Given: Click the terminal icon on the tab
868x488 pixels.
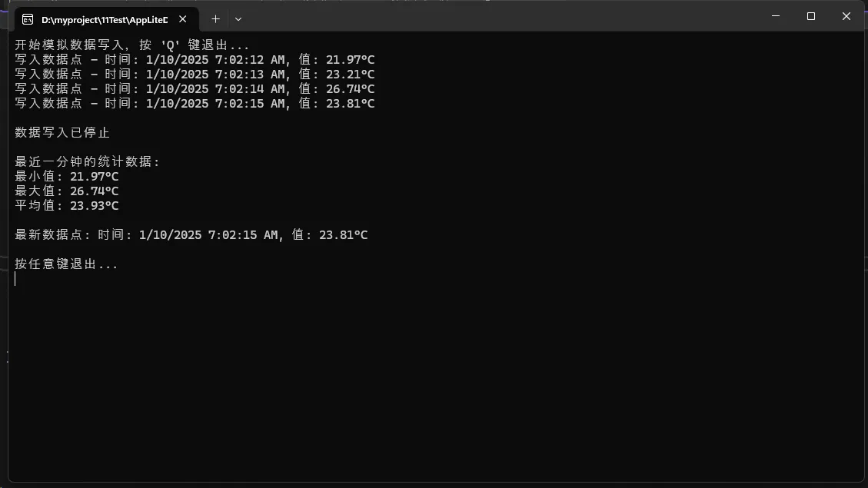Looking at the screenshot, I should (28, 19).
